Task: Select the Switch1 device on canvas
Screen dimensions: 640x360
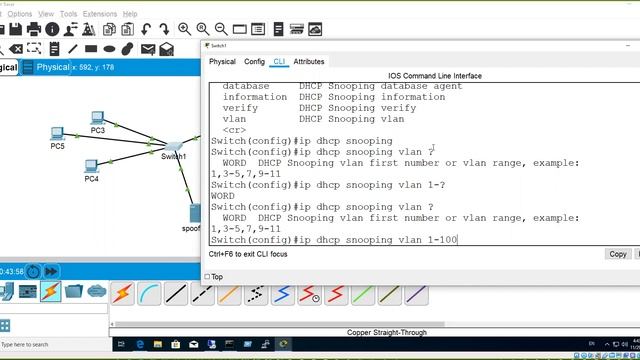Action: [173, 147]
